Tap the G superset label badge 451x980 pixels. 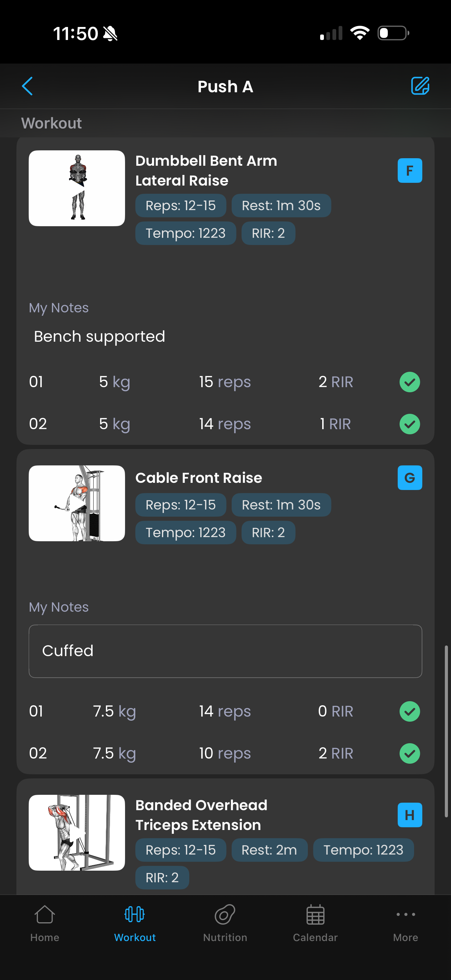(x=410, y=477)
